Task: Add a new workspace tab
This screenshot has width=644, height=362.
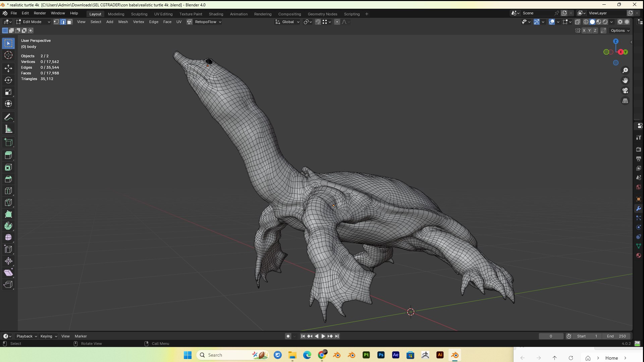Action: pos(367,14)
